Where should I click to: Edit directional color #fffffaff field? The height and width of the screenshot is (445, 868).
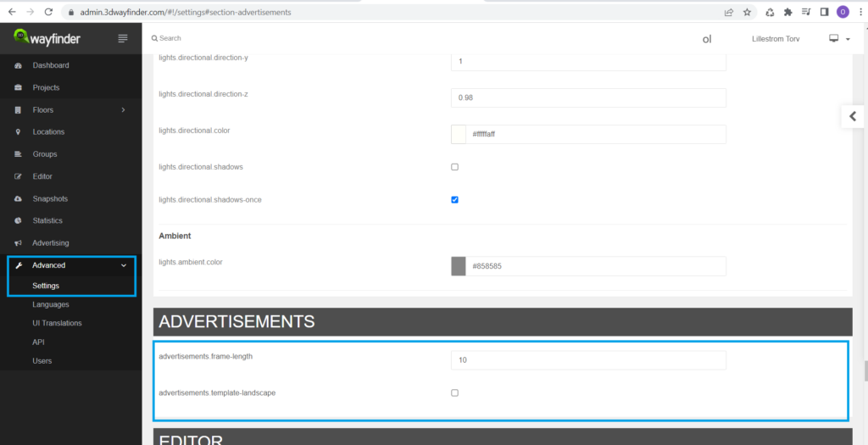click(596, 134)
